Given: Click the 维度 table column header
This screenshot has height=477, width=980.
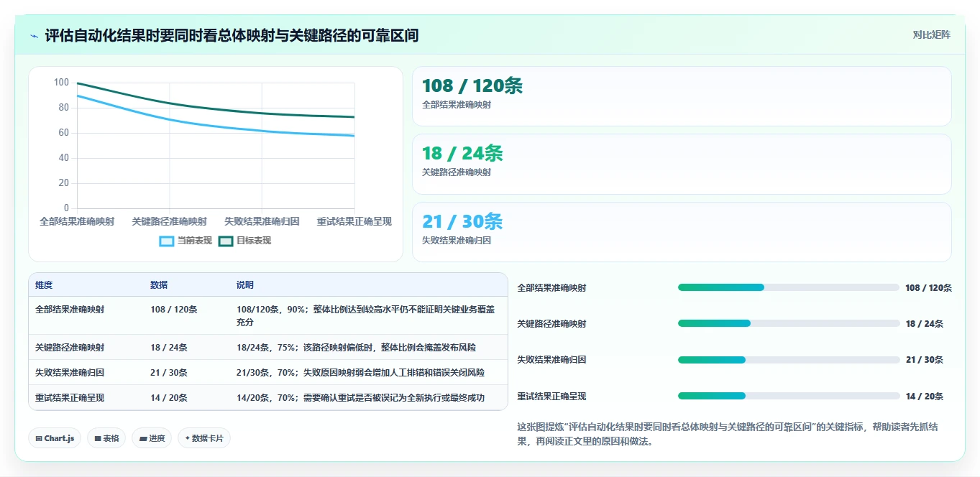Looking at the screenshot, I should point(44,285).
